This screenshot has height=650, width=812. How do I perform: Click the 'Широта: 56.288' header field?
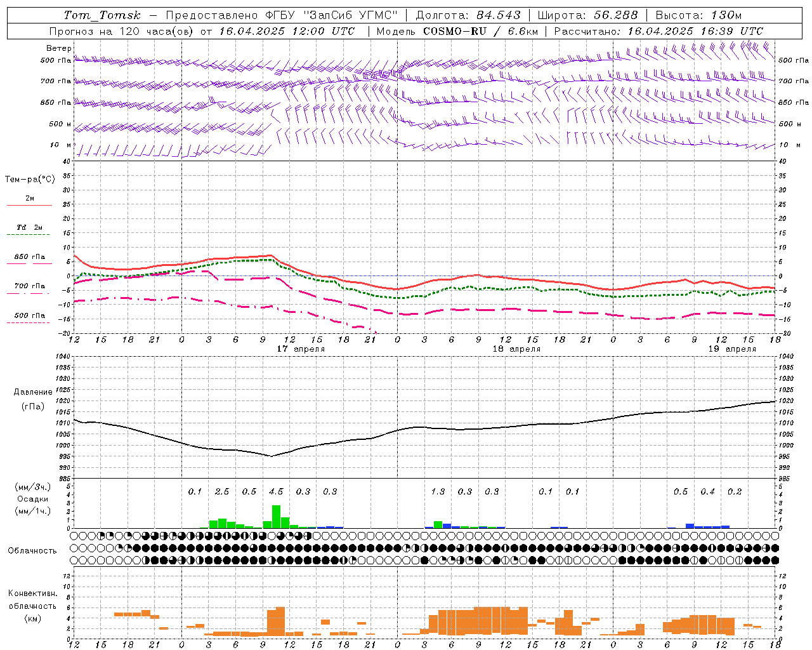[x=587, y=15]
